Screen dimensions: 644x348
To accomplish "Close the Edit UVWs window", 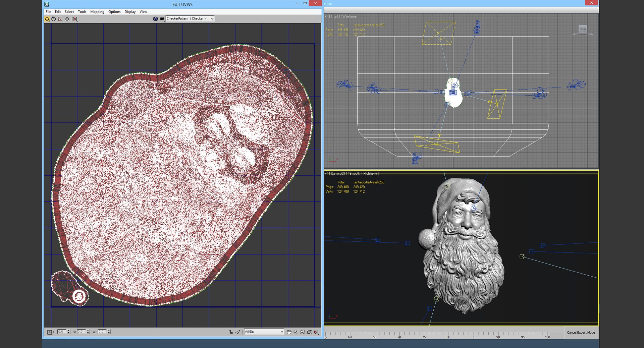I will coord(315,3).
